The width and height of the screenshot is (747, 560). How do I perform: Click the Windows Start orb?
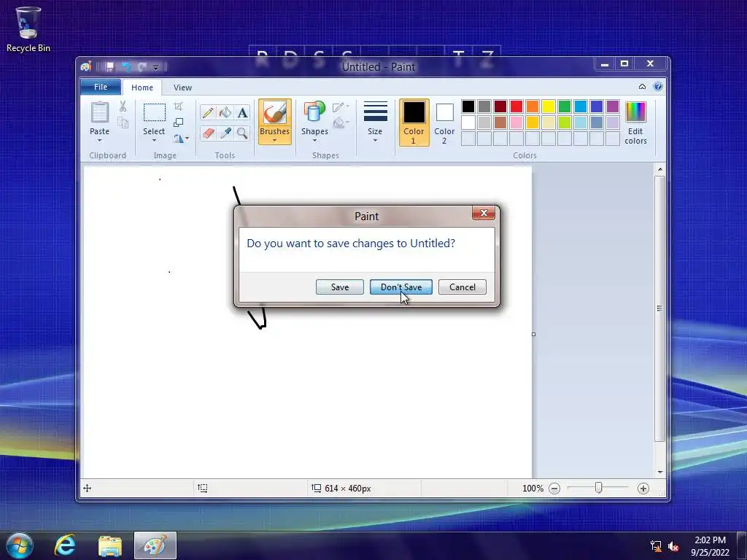[20, 545]
